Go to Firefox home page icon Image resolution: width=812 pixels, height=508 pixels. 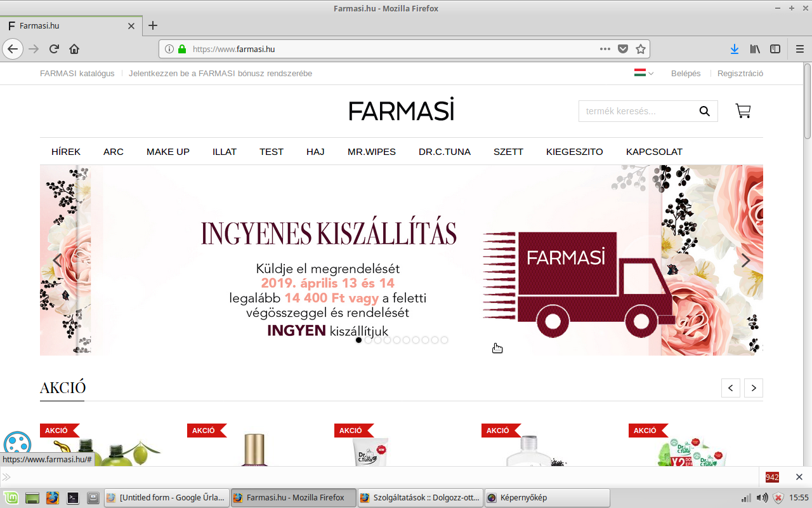pyautogui.click(x=74, y=49)
